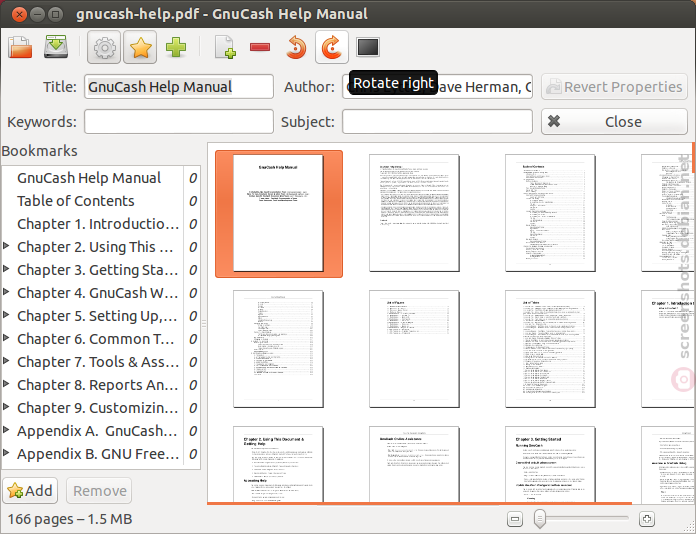Click into the Author field

coord(437,87)
